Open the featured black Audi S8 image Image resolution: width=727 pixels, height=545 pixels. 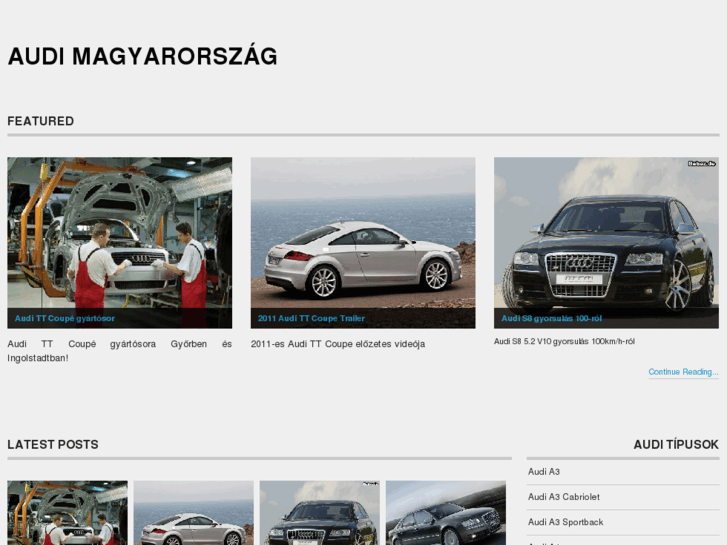coord(606,243)
